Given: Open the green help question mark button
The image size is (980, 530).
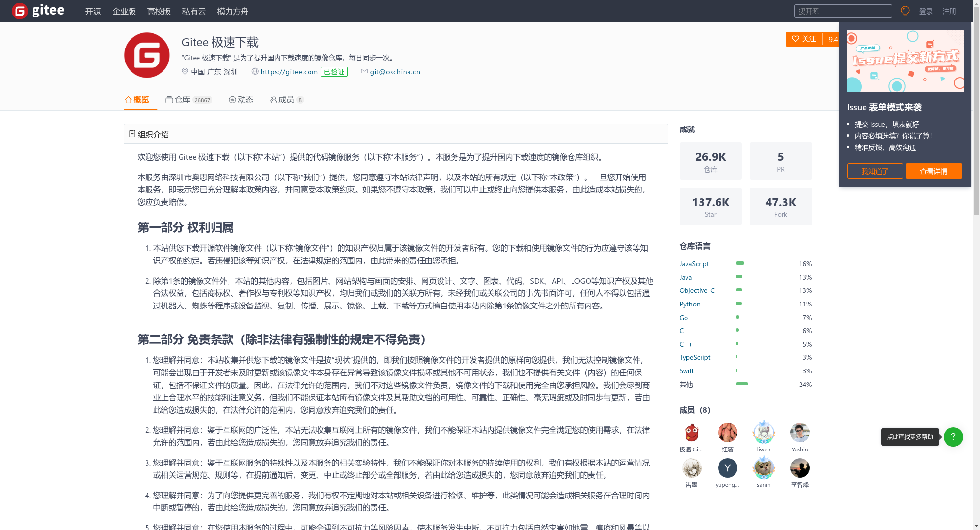Looking at the screenshot, I should coord(953,436).
